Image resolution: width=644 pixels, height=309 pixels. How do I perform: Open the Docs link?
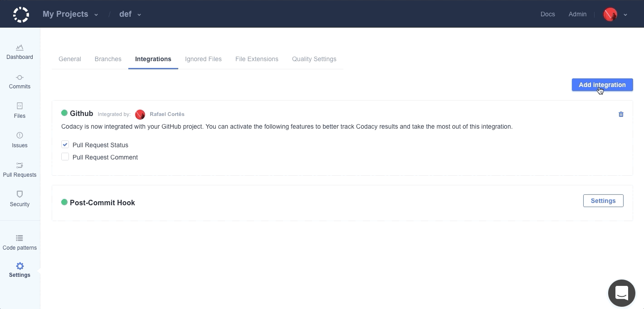coord(547,14)
